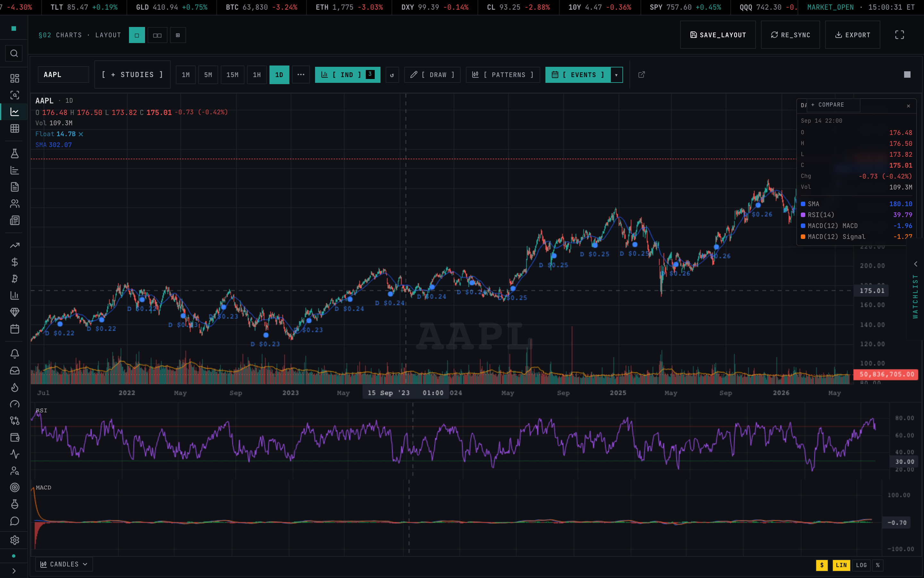Screen dimensions: 924x578
Task: Switch scale to percent mode
Action: (878, 565)
